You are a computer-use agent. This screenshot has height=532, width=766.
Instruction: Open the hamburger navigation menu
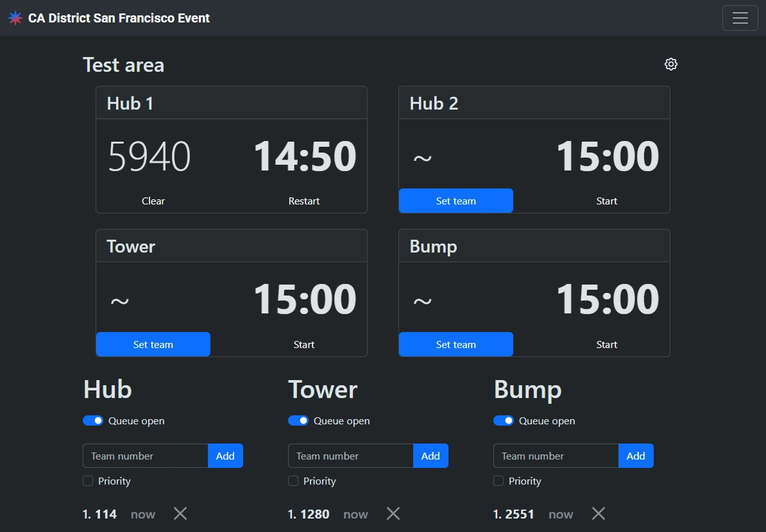(x=740, y=18)
